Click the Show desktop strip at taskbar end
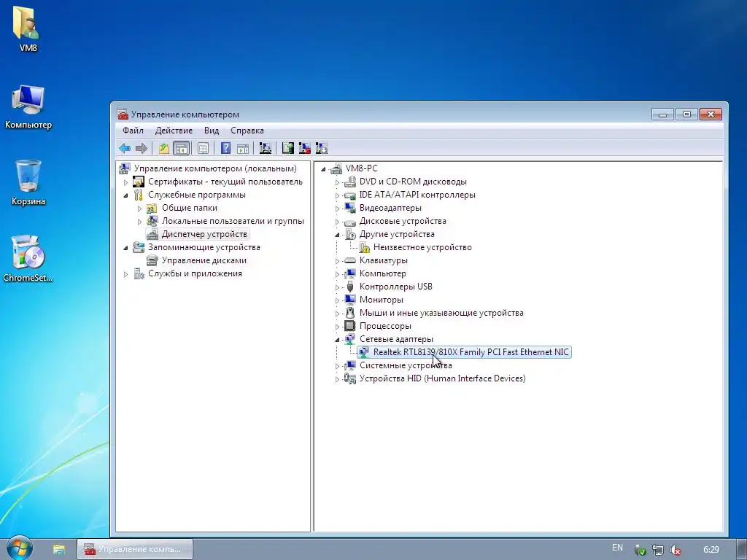This screenshot has height=560, width=747. coord(742,550)
